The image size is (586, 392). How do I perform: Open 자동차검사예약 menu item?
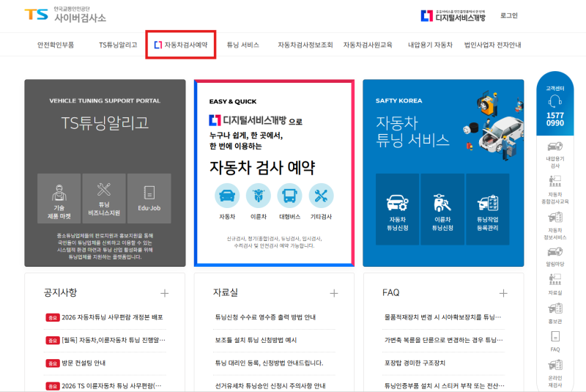coord(181,45)
